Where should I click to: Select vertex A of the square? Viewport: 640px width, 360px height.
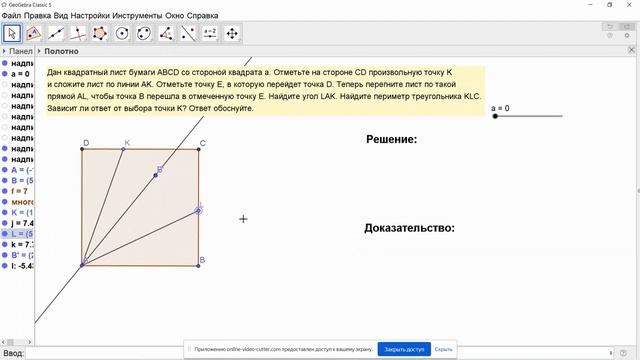[x=82, y=265]
